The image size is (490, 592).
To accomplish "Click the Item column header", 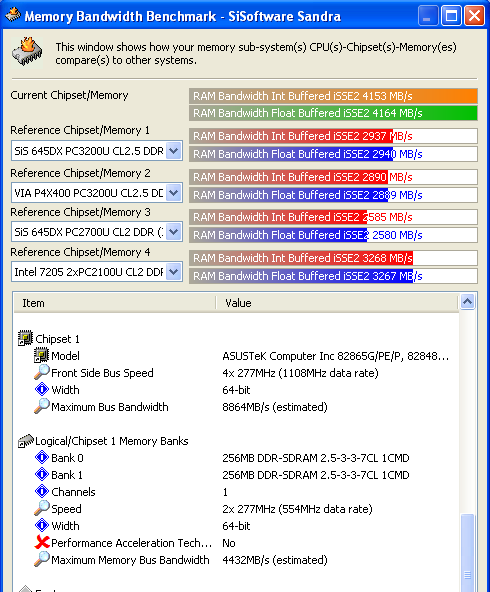I will tap(115, 303).
